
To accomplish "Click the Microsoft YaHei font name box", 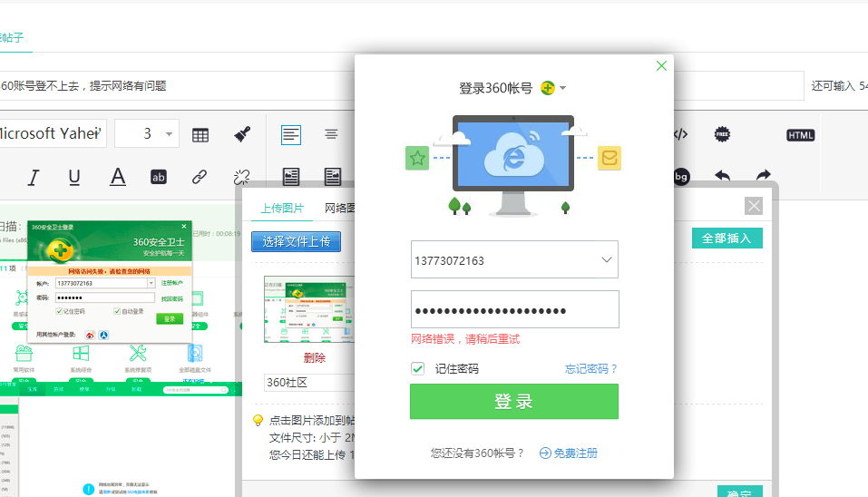I will [52, 133].
